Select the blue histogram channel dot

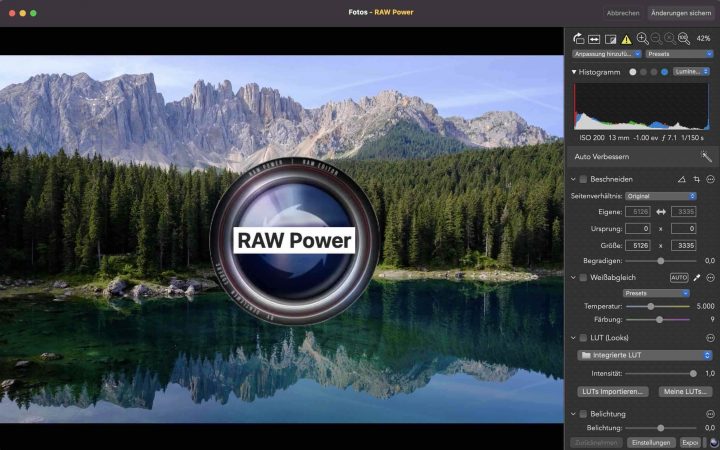pos(664,72)
